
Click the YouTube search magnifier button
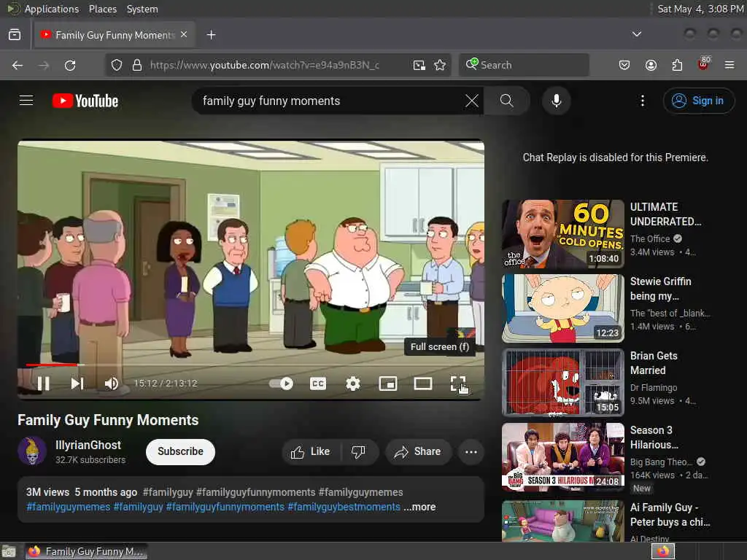point(507,101)
